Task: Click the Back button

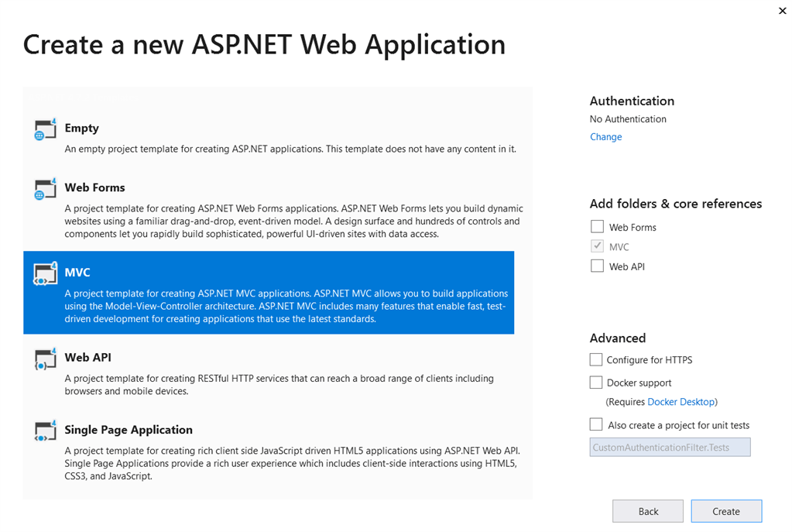Action: [647, 511]
